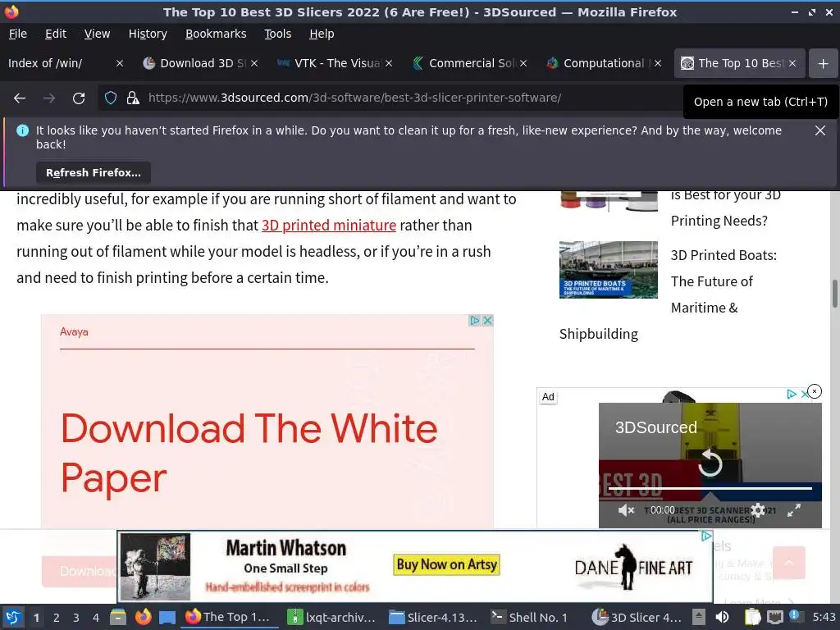This screenshot has width=840, height=630.
Task: Close the 'VTK - The Visual' tab
Action: (x=389, y=63)
